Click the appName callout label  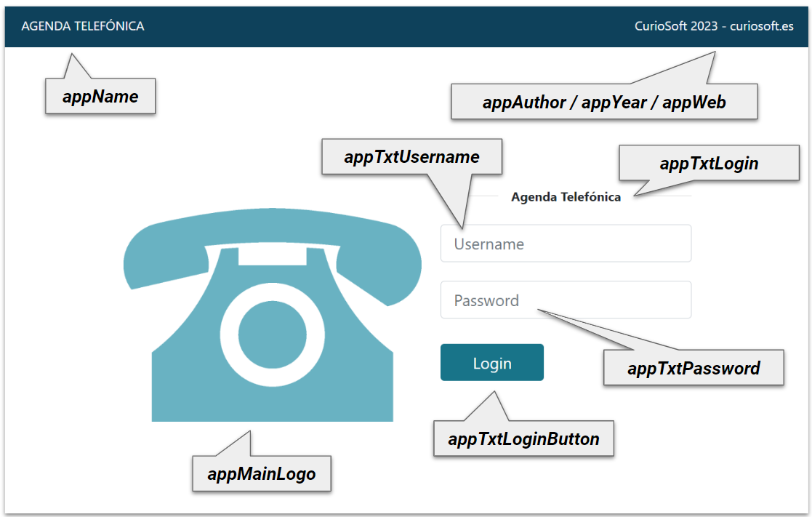pyautogui.click(x=100, y=97)
